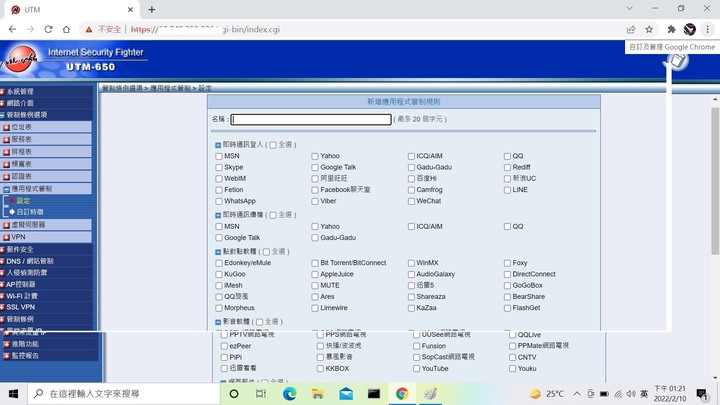The height and width of the screenshot is (405, 720).
Task: Click the not-secure warning icon
Action: (x=89, y=29)
